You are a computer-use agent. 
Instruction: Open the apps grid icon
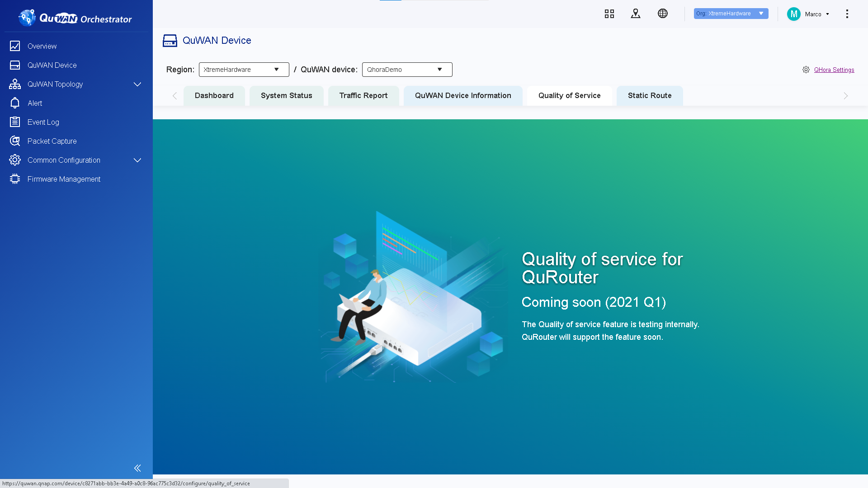tap(609, 14)
